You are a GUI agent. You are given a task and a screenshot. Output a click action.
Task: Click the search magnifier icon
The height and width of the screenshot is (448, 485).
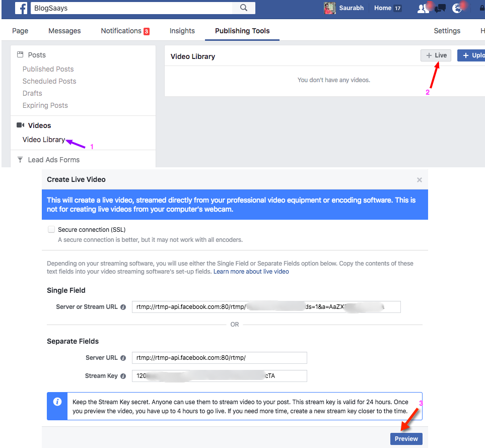pyautogui.click(x=244, y=8)
